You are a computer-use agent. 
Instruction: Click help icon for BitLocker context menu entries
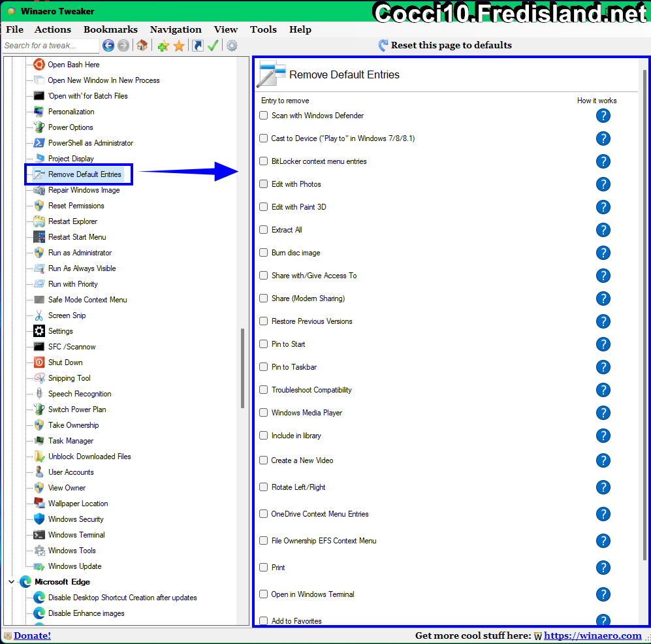pyautogui.click(x=603, y=161)
